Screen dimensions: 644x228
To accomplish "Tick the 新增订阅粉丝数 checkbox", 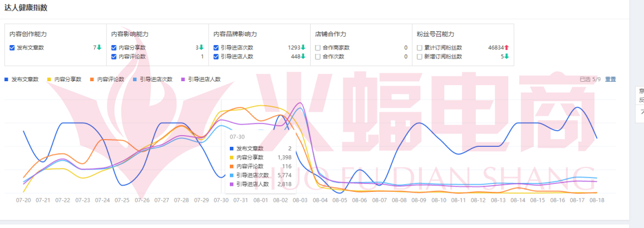I will (420, 57).
